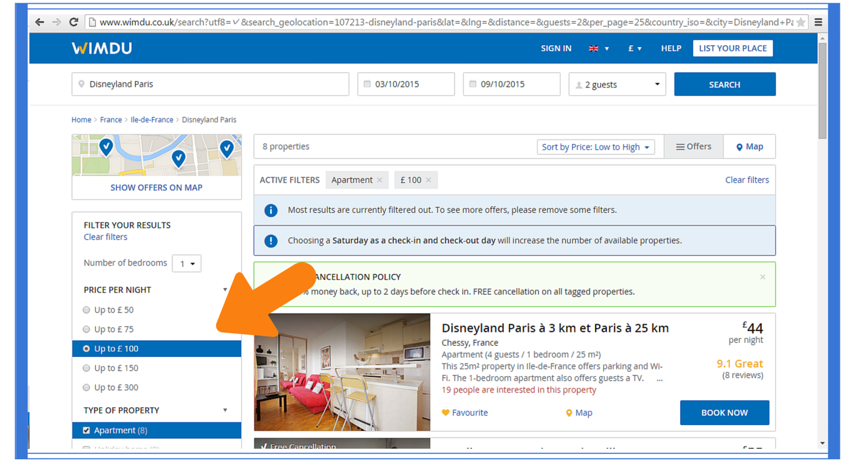The width and height of the screenshot is (868, 463).
Task: Open the £ currency dropdown
Action: [635, 48]
